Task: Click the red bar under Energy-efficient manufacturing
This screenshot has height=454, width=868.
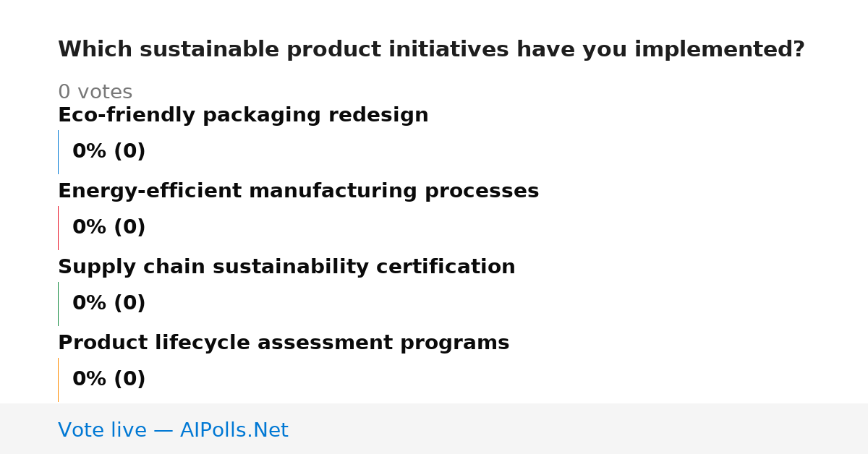Action: [x=58, y=228]
